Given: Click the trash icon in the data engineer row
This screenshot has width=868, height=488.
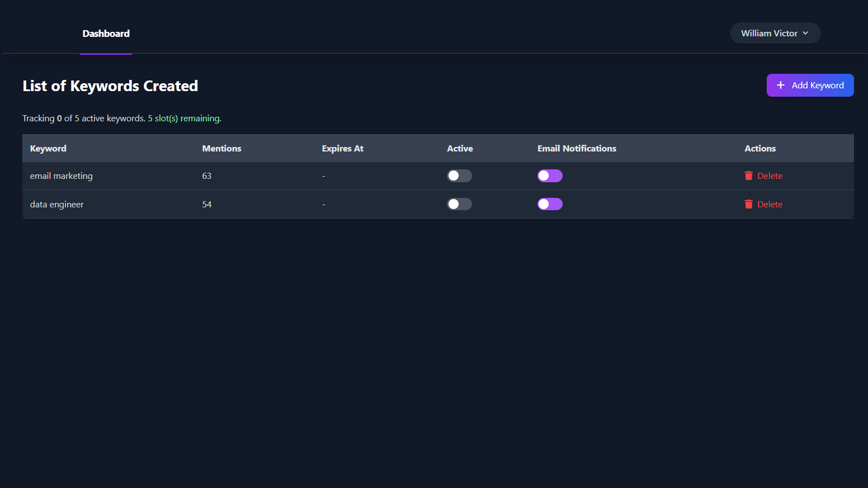Looking at the screenshot, I should click(748, 204).
